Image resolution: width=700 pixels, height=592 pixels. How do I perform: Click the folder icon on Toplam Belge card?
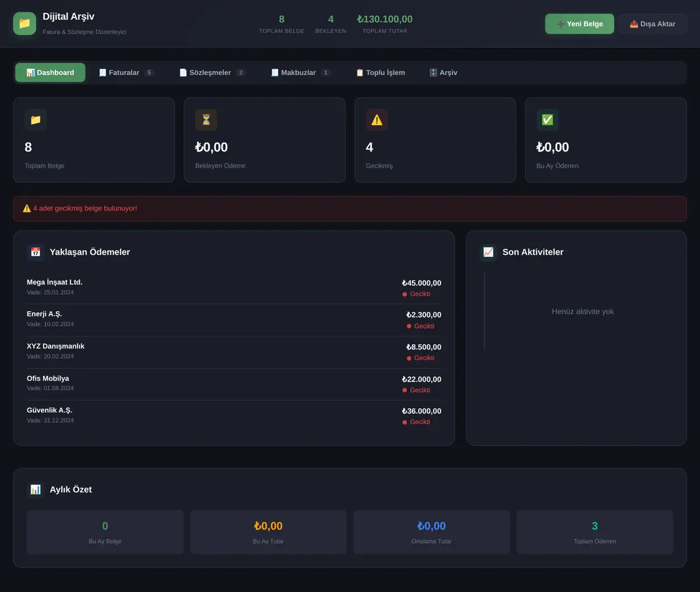[x=36, y=120]
